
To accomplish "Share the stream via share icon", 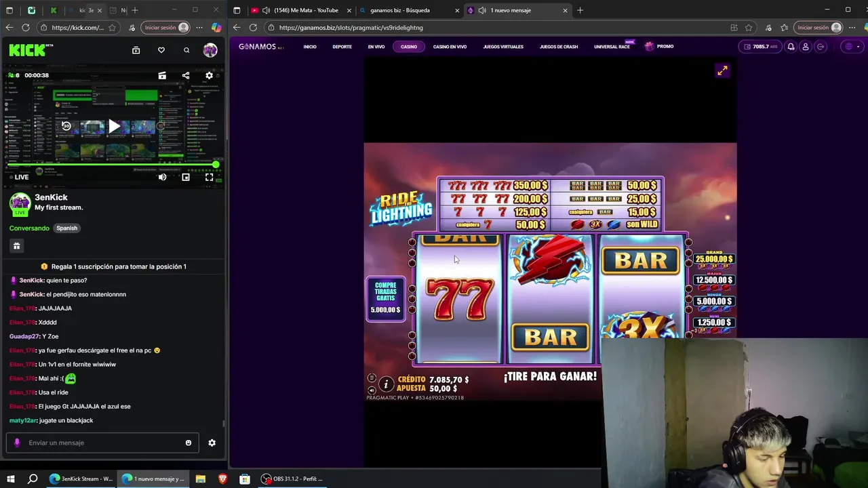I will [x=186, y=75].
